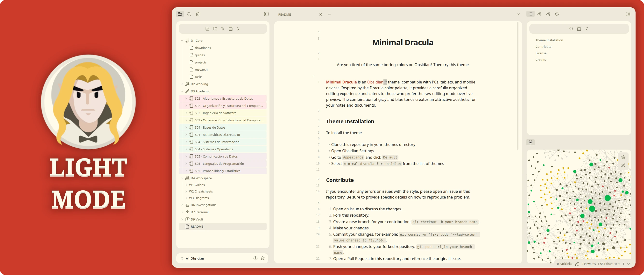644x275 pixels.
Task: Collapse all folders in file explorer
Action: click(x=238, y=29)
